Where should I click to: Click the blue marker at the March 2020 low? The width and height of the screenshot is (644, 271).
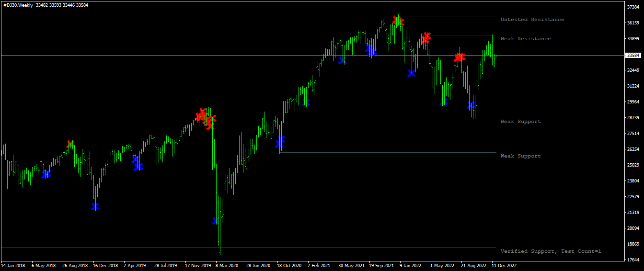(216, 221)
